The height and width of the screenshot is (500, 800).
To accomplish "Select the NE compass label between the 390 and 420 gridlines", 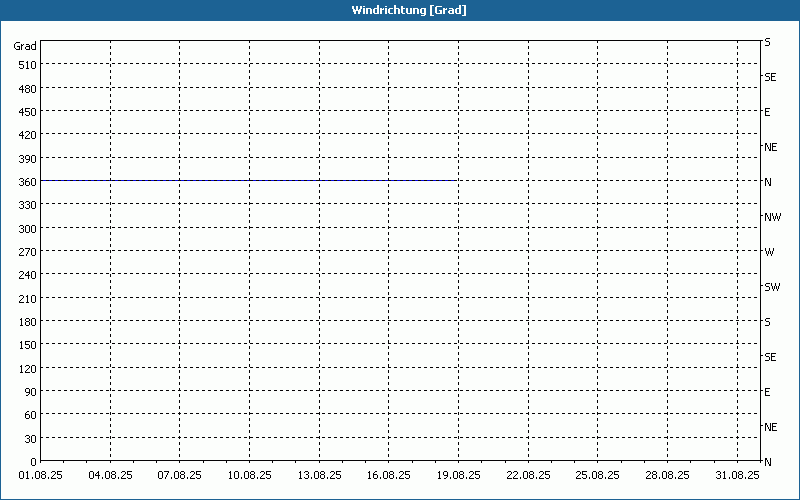I will point(770,147).
